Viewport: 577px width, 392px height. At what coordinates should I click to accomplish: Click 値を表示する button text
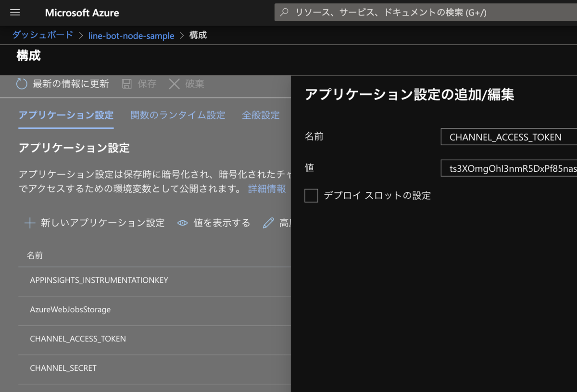pos(222,223)
